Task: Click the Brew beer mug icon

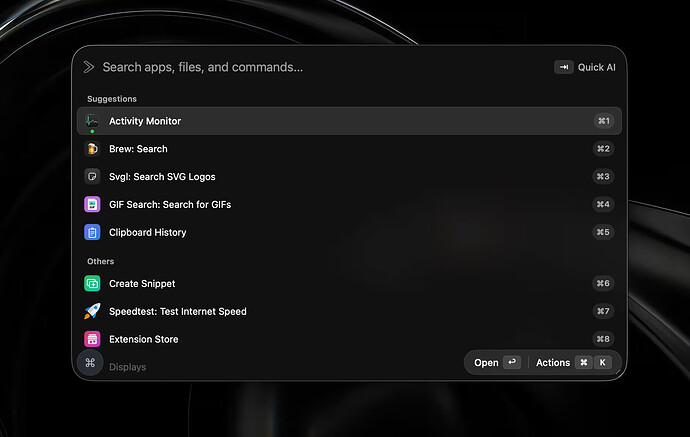Action: [92, 149]
